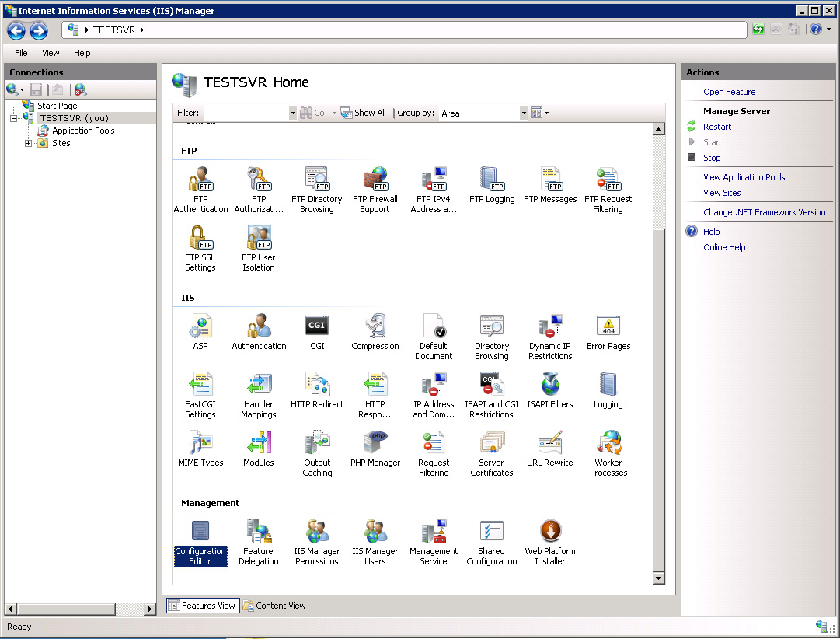Open Dynamic IP Restrictions

(550, 337)
